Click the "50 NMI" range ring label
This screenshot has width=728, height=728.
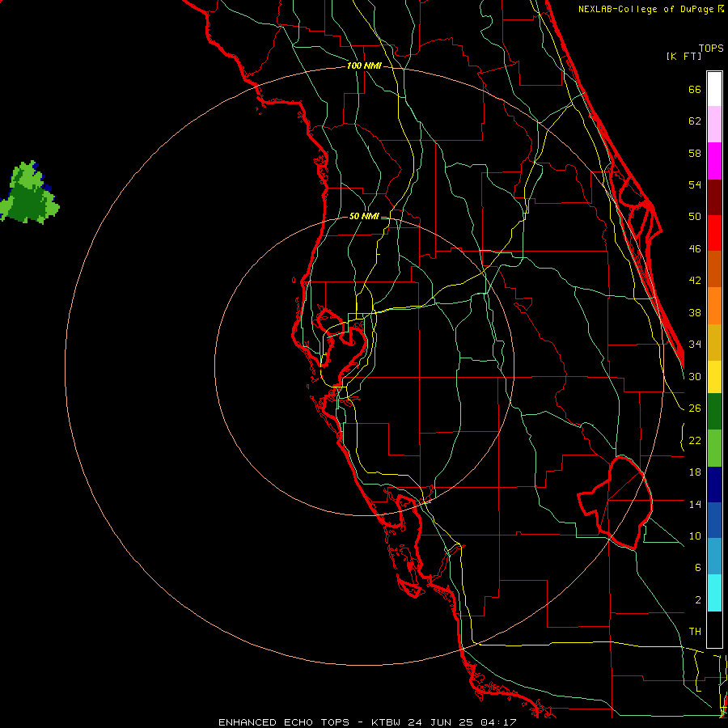(364, 216)
